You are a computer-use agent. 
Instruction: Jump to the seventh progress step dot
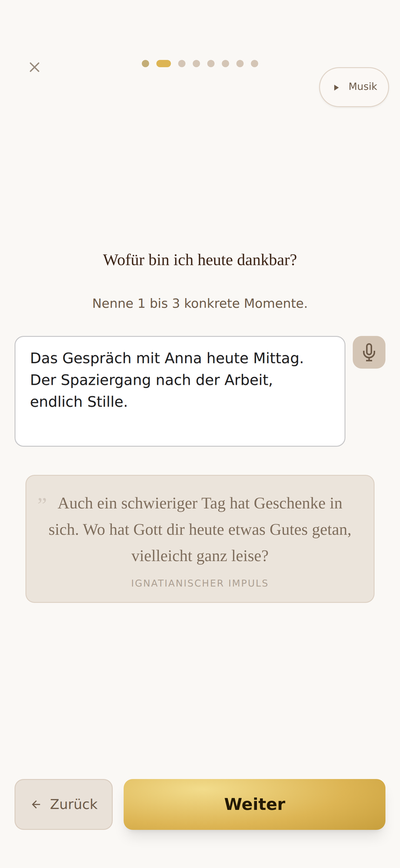239,63
